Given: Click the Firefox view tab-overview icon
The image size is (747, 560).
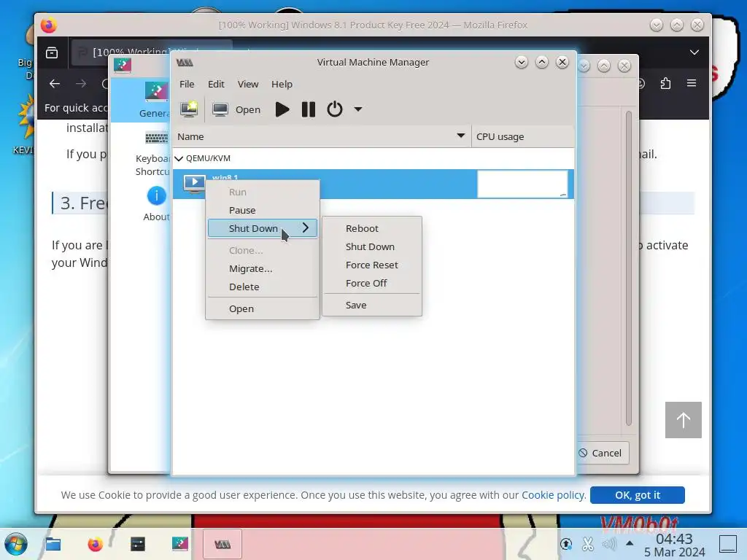Looking at the screenshot, I should coord(52,52).
